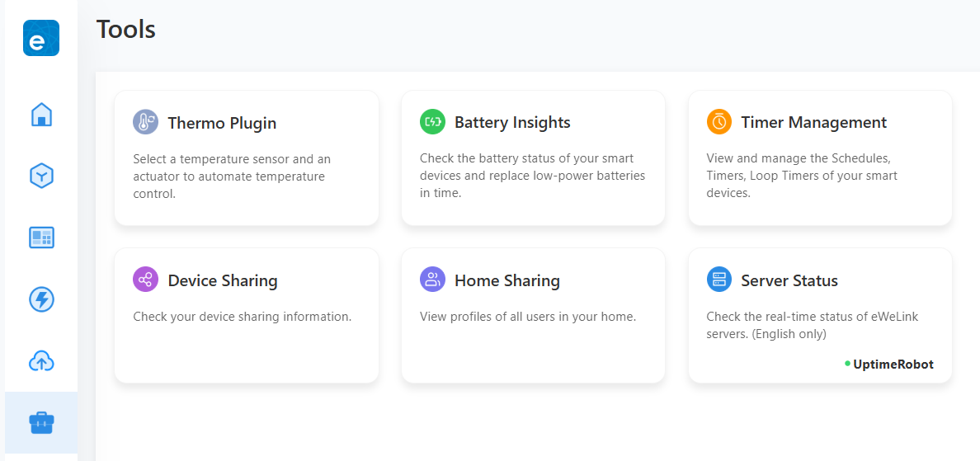
Task: Click the purple Device Sharing icon
Action: tap(145, 280)
